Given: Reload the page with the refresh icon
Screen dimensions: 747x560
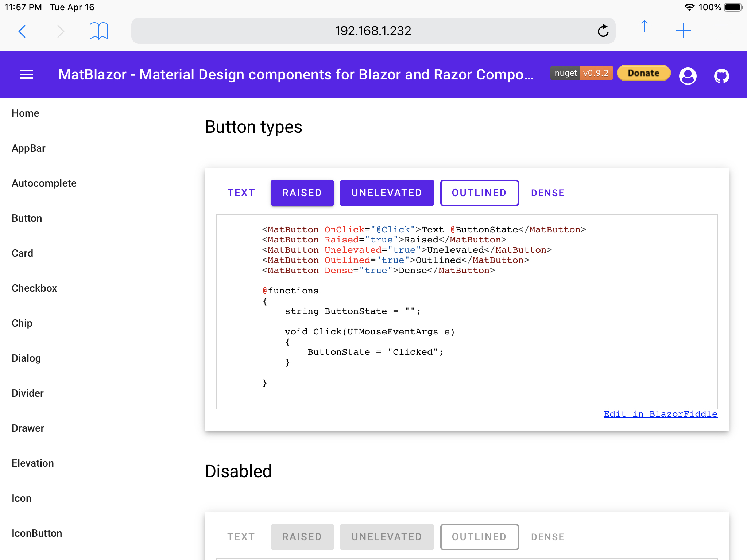Looking at the screenshot, I should 603,31.
